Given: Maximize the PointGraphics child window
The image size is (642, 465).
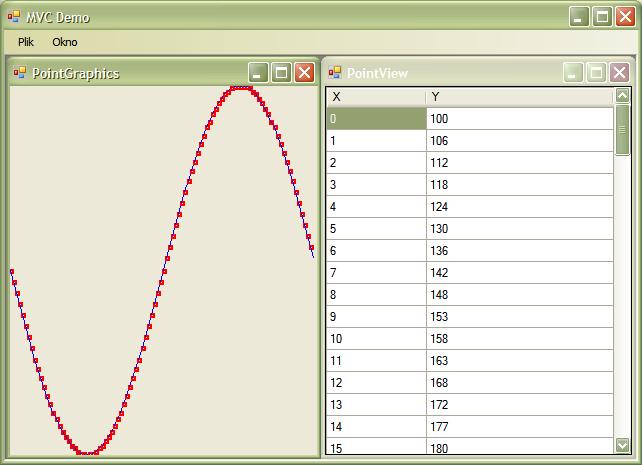Looking at the screenshot, I should [x=281, y=72].
